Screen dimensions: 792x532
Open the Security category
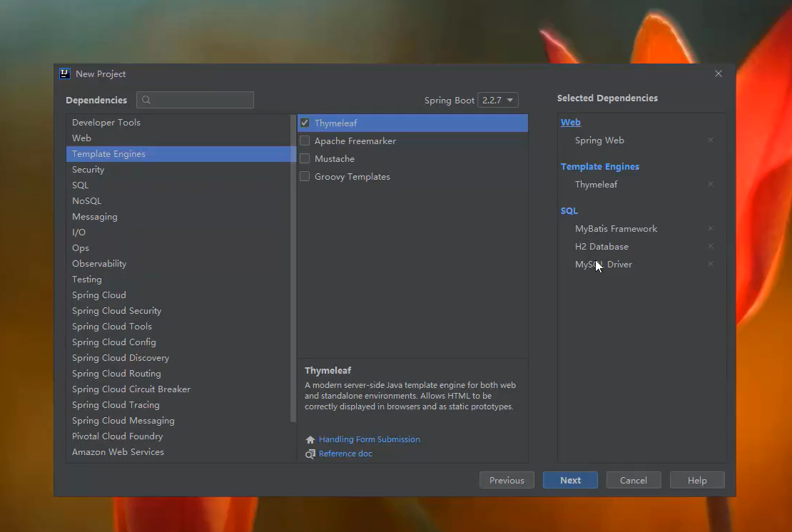coord(179,170)
